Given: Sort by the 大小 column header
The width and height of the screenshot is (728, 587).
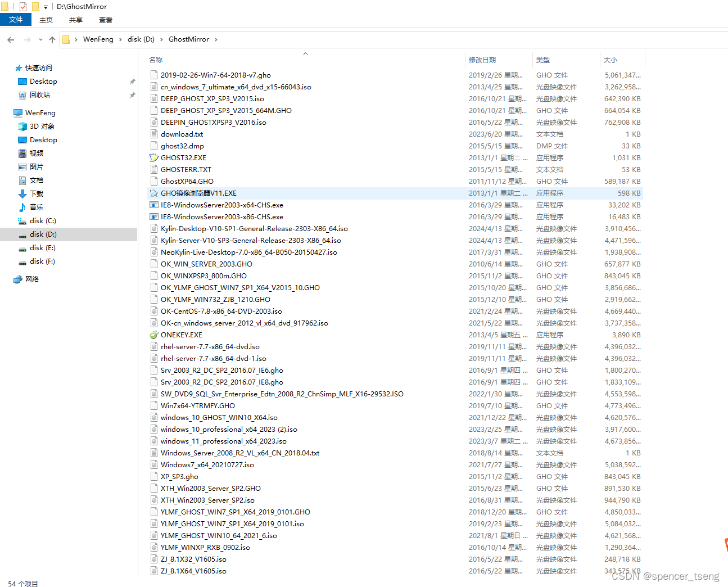Looking at the screenshot, I should (611, 60).
